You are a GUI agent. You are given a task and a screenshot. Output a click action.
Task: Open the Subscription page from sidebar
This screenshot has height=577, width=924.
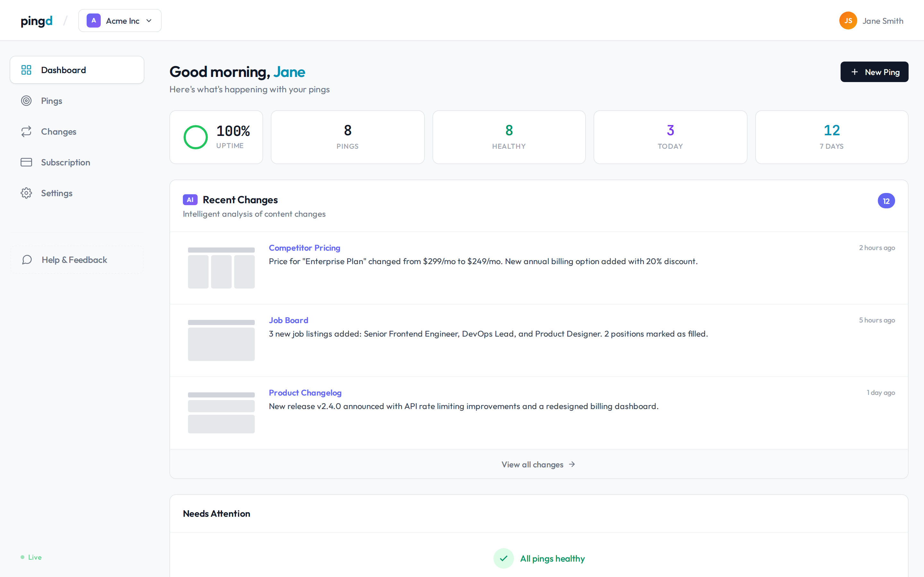pos(65,162)
